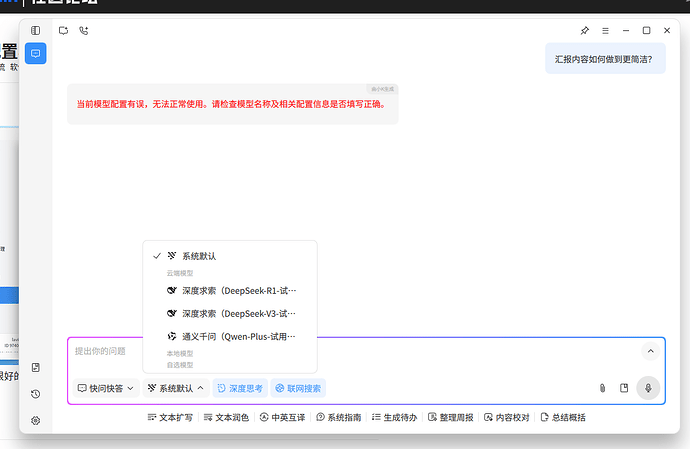Minimize the assistant window
Image resolution: width=690 pixels, height=449 pixels.
pyautogui.click(x=626, y=30)
